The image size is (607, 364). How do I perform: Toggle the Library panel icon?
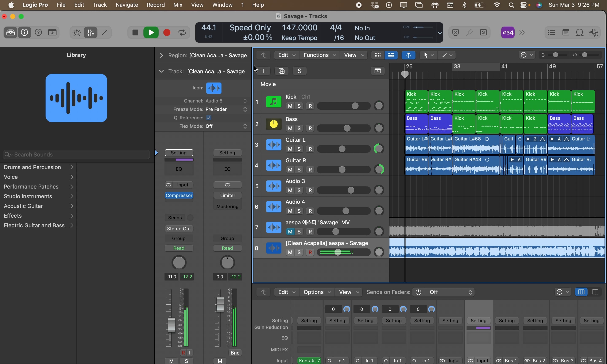click(x=10, y=33)
